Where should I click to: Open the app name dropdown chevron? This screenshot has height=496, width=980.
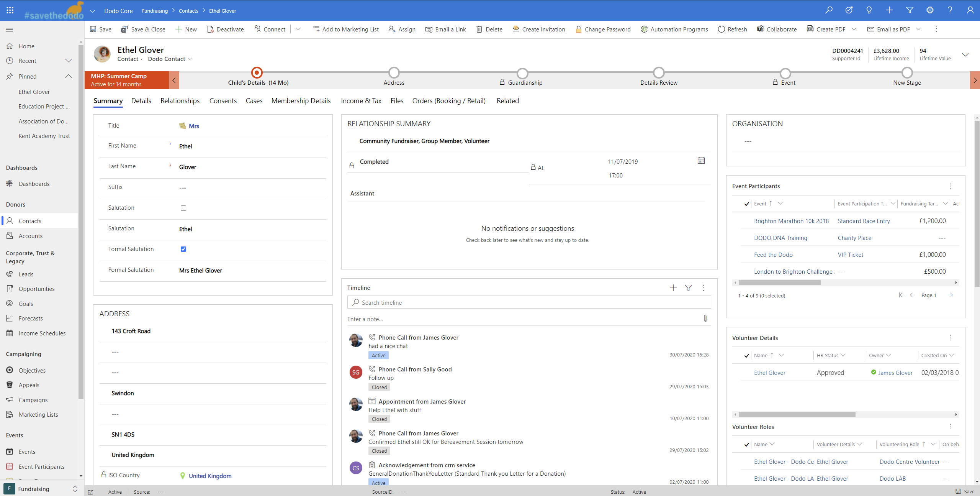coord(92,11)
